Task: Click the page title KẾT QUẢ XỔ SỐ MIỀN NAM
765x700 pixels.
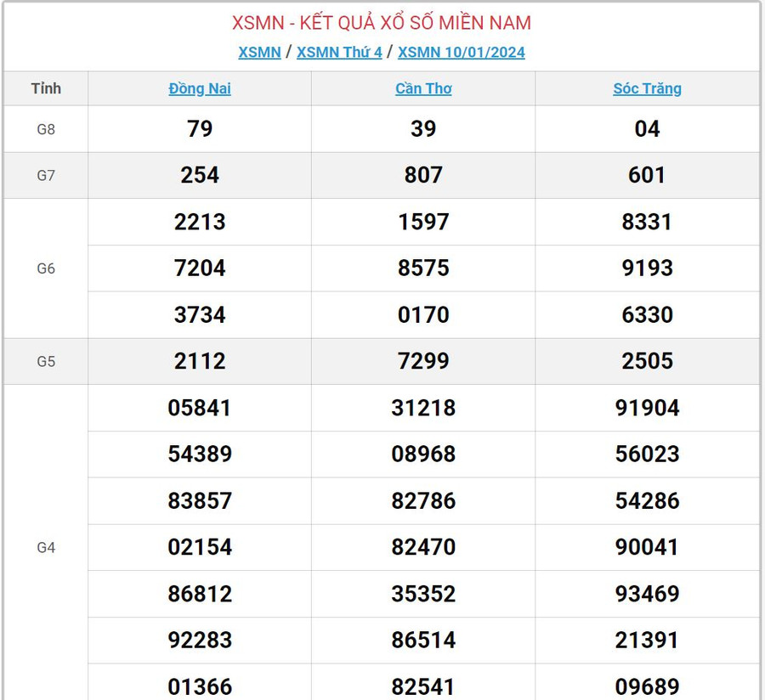Action: coord(382,23)
